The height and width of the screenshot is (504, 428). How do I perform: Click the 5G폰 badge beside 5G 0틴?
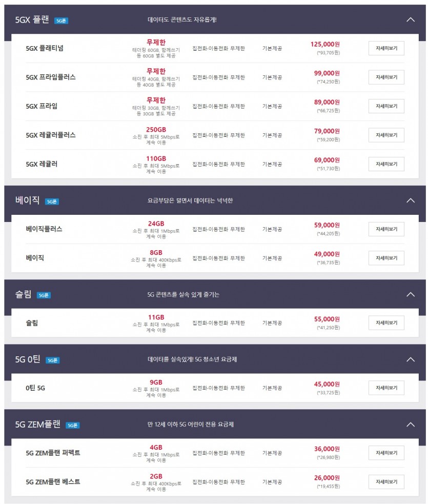(52, 360)
